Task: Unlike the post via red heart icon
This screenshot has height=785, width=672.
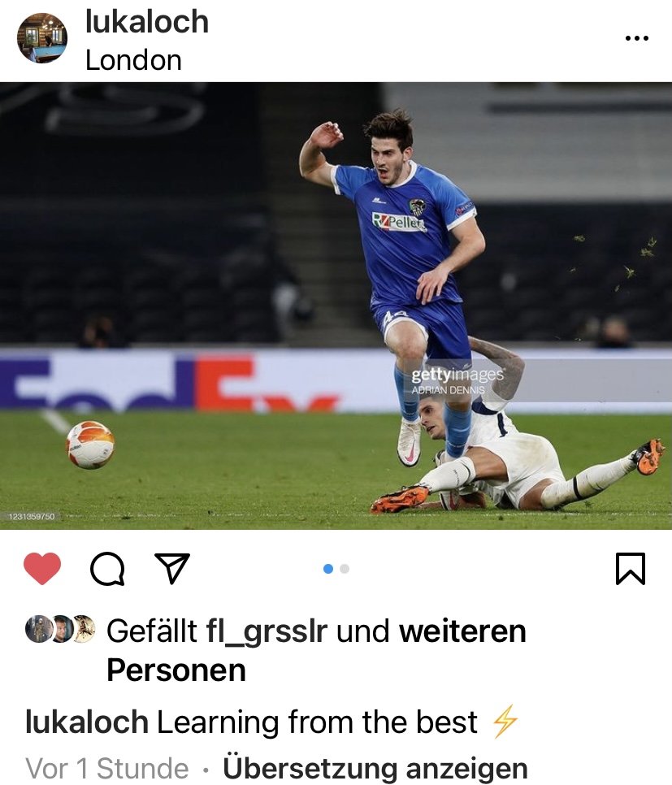Action: 42,568
